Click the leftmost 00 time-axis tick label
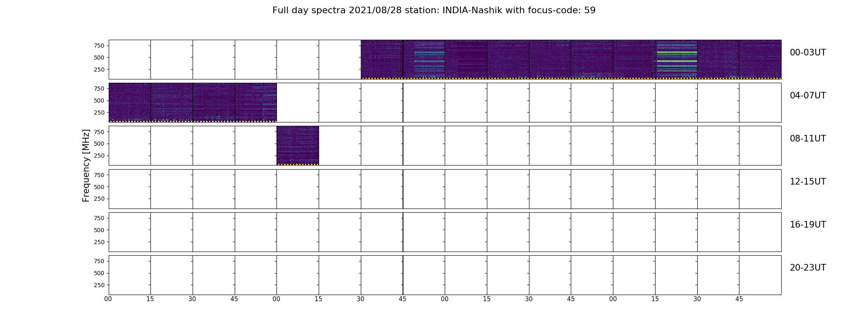 [x=108, y=299]
